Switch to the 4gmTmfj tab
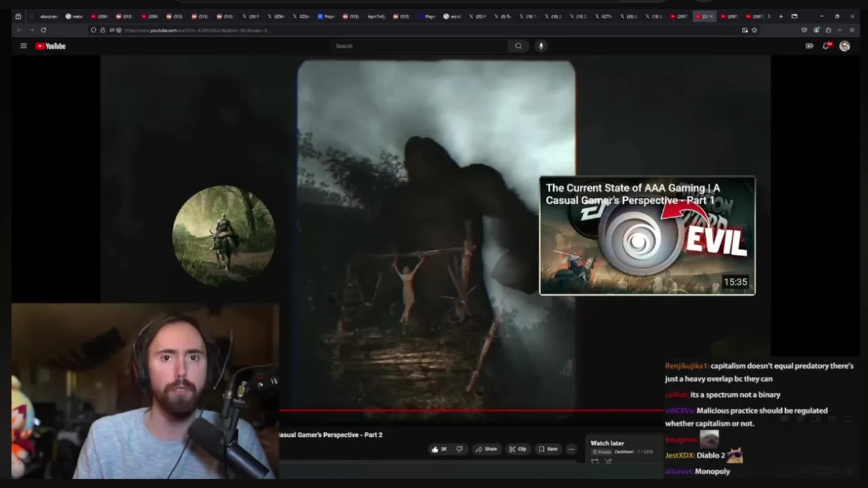 tap(376, 16)
